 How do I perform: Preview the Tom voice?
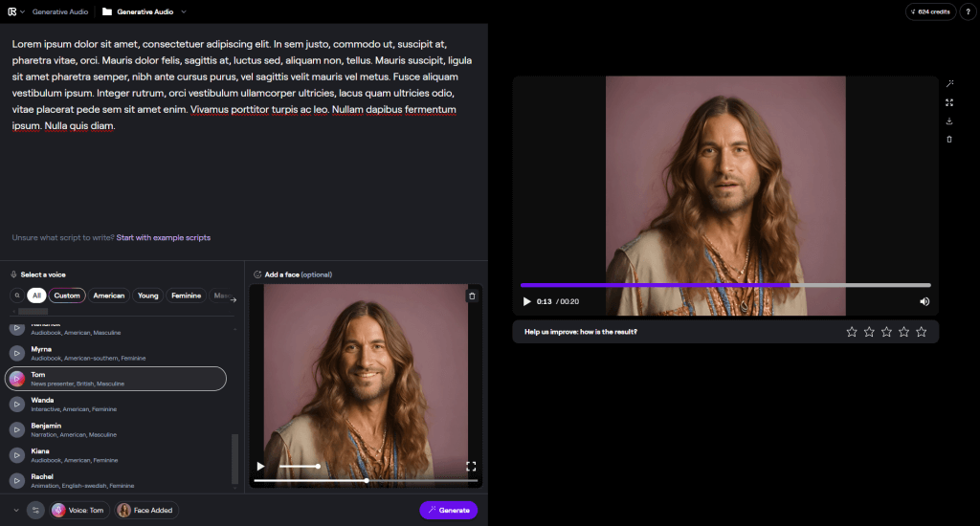[17, 379]
